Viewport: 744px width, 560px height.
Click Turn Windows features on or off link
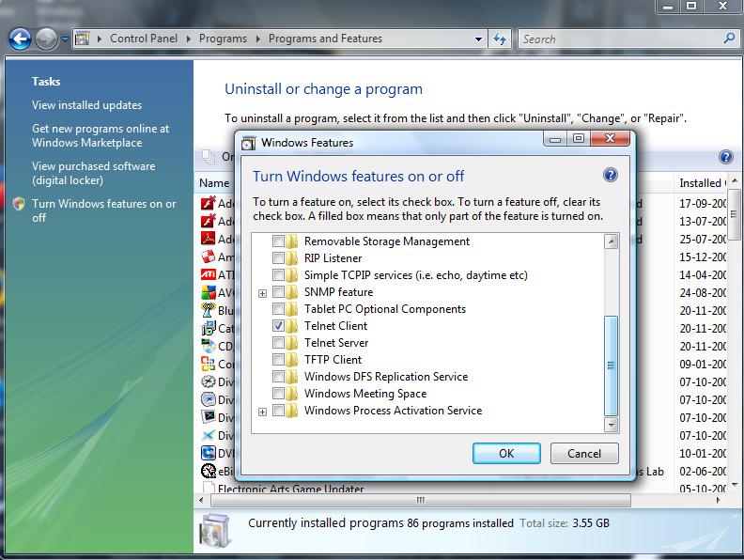(103, 210)
